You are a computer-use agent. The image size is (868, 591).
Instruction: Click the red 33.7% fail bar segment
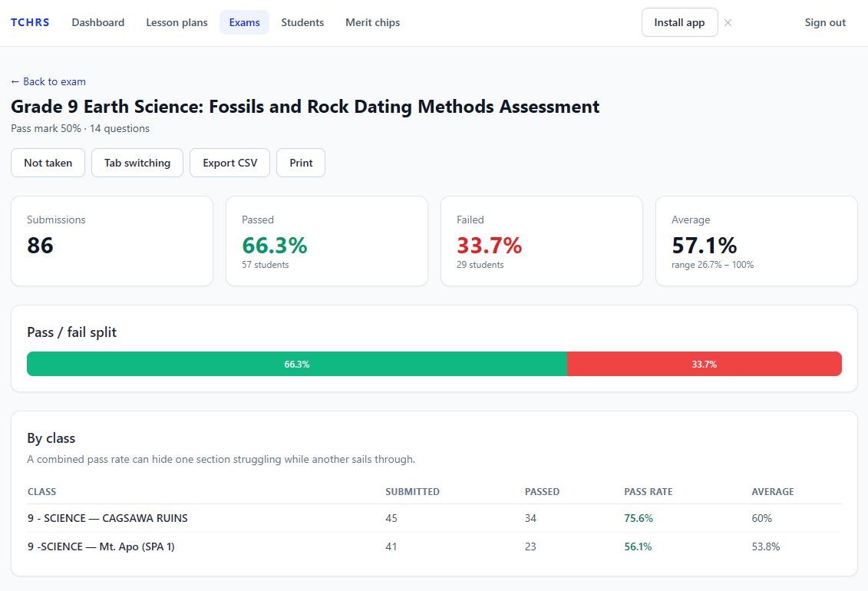point(704,364)
